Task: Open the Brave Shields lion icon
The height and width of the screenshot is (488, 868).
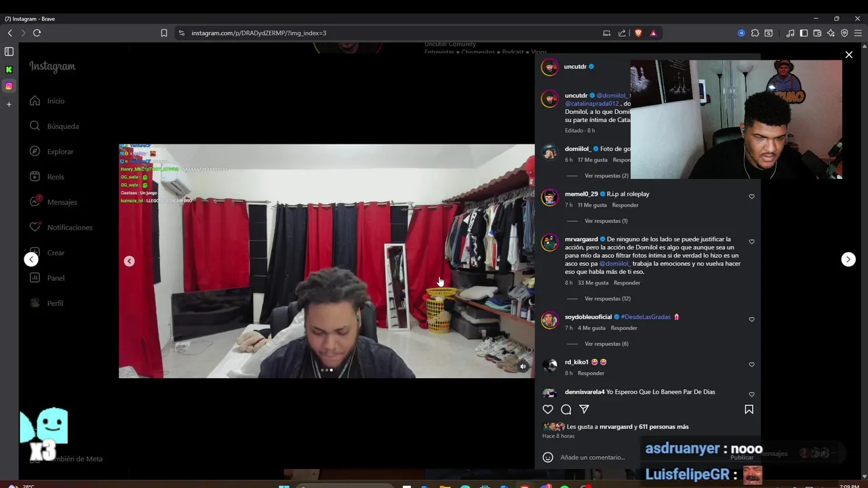Action: tap(638, 33)
